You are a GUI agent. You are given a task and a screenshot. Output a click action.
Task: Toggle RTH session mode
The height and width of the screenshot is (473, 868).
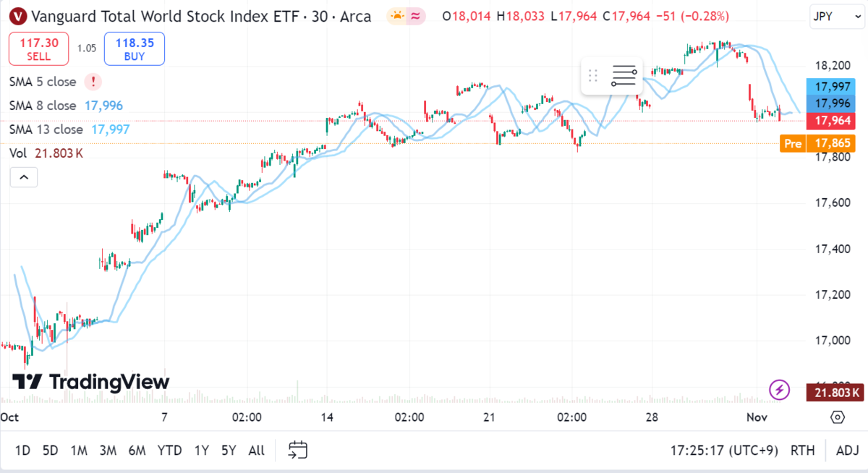pos(802,450)
